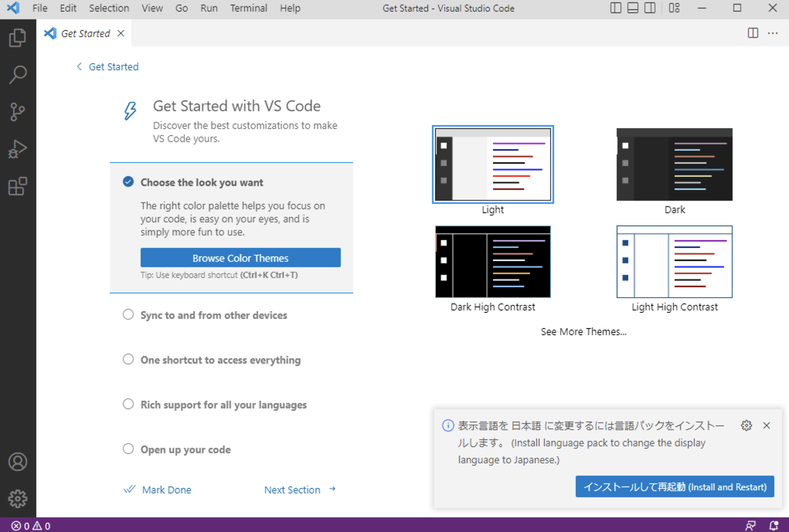Split the editor to the right
Image resolution: width=789 pixels, height=532 pixels.
coord(753,33)
